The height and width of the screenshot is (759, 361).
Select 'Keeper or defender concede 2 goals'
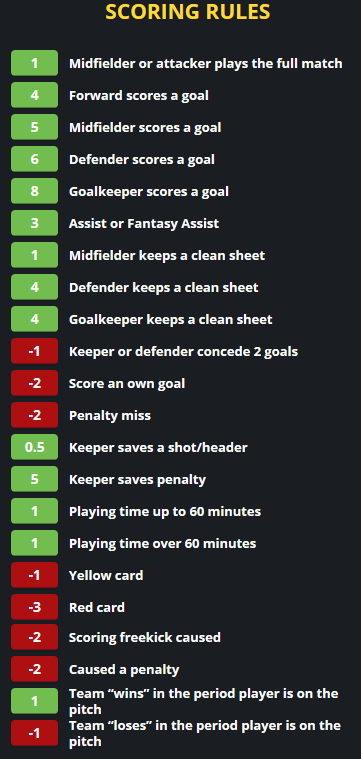click(x=183, y=351)
